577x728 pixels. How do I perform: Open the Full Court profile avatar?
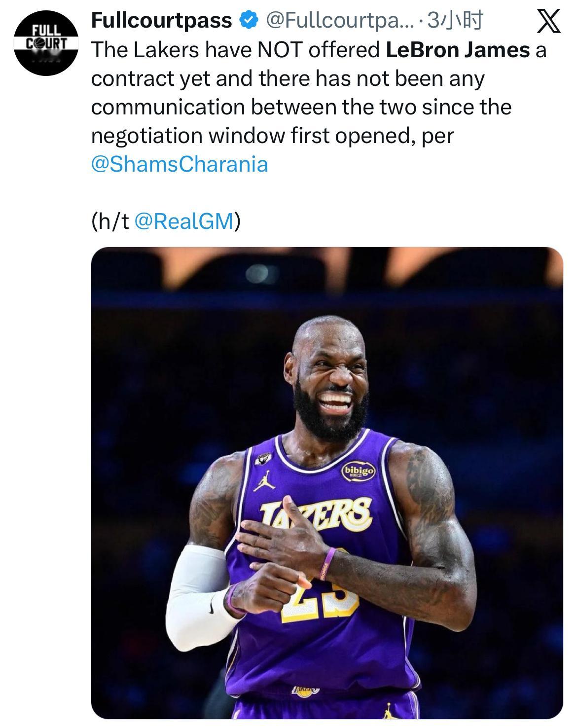point(45,43)
